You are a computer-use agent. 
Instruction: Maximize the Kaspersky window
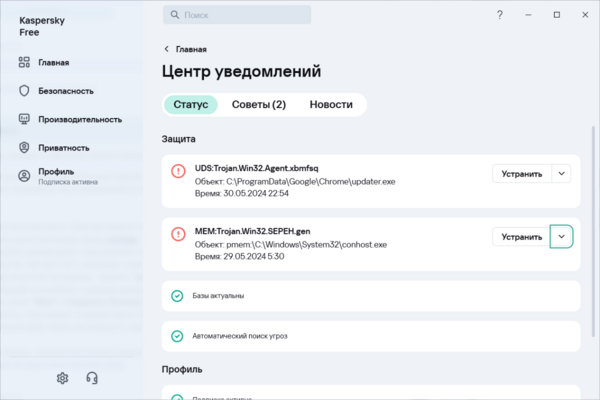coord(557,15)
